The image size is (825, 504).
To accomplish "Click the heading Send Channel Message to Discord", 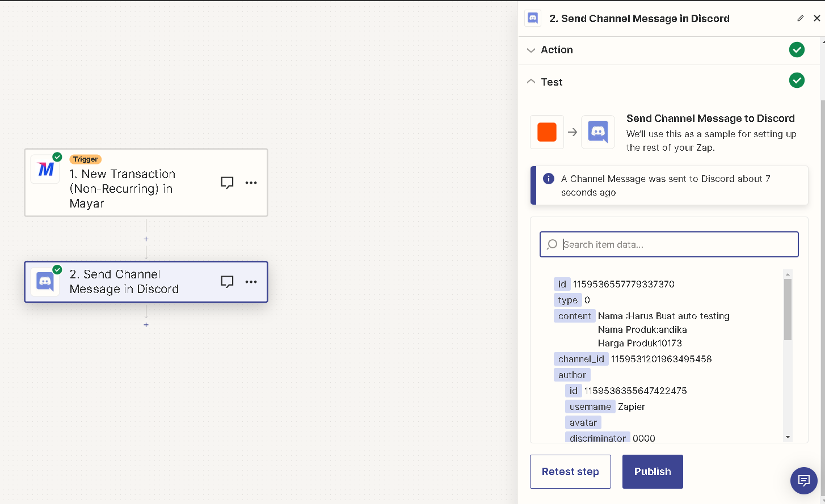I will click(710, 118).
